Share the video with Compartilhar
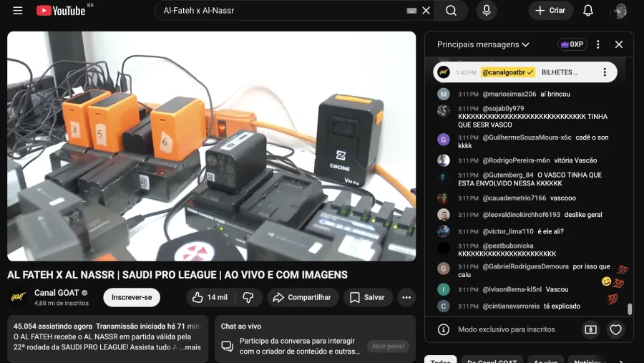Screen dimensions: 644x363 point(303,297)
